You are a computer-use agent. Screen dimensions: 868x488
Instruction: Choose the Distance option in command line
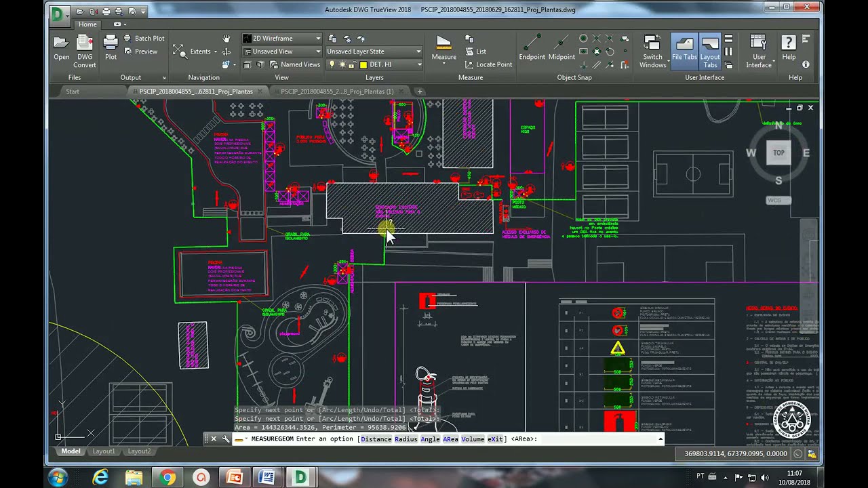tap(376, 439)
